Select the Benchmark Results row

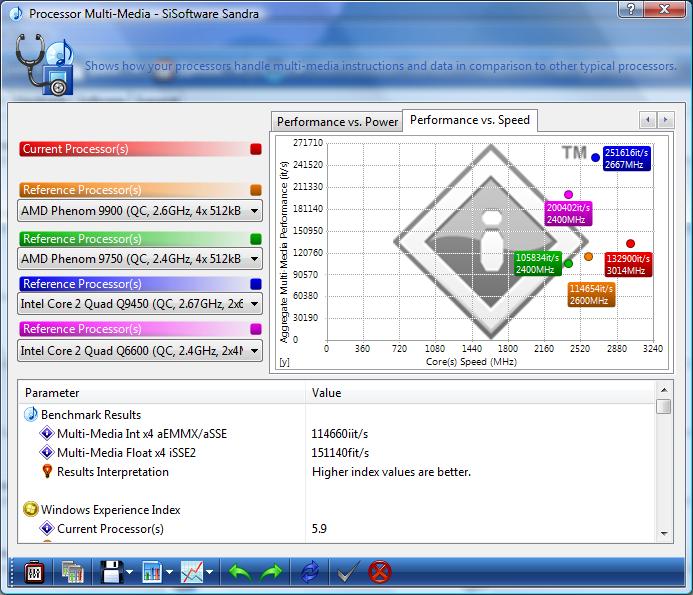(337, 415)
